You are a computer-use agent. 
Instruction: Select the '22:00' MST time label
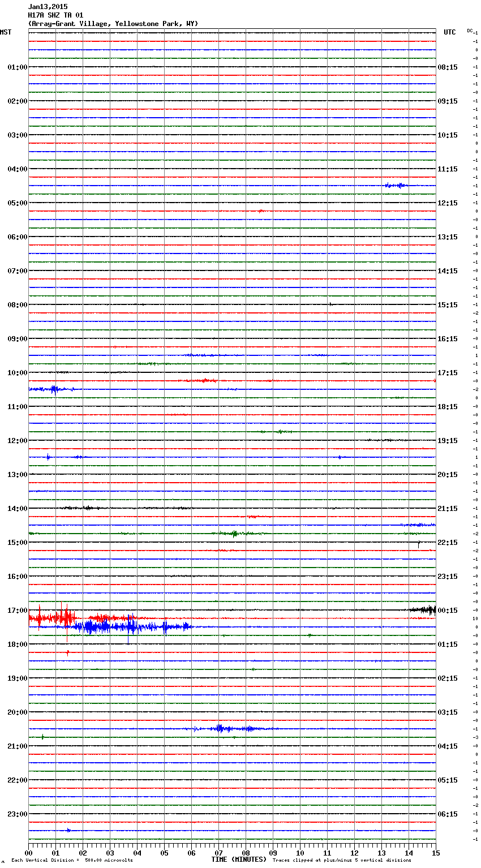[x=18, y=780]
